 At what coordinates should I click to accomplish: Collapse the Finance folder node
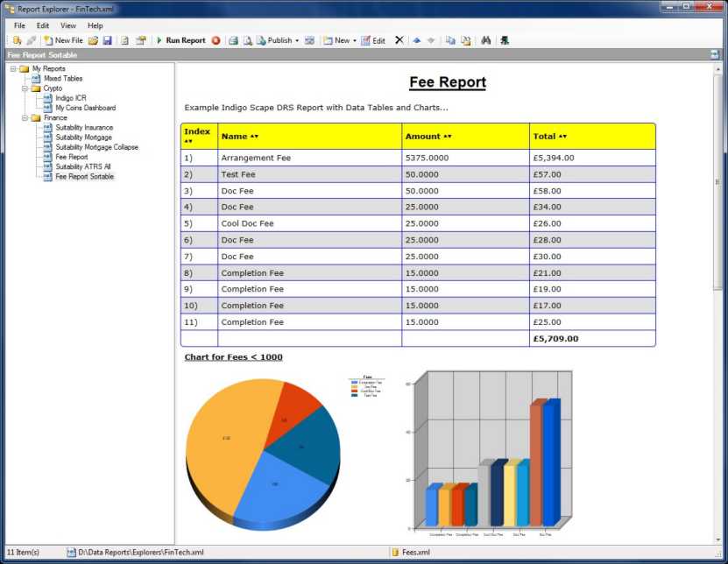tap(25, 117)
